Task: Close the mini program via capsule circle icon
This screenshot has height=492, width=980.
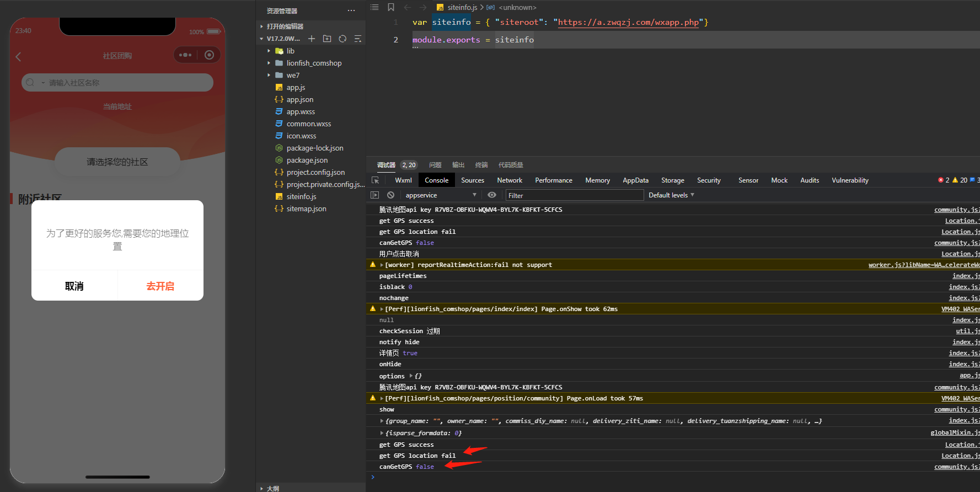Action: point(209,55)
